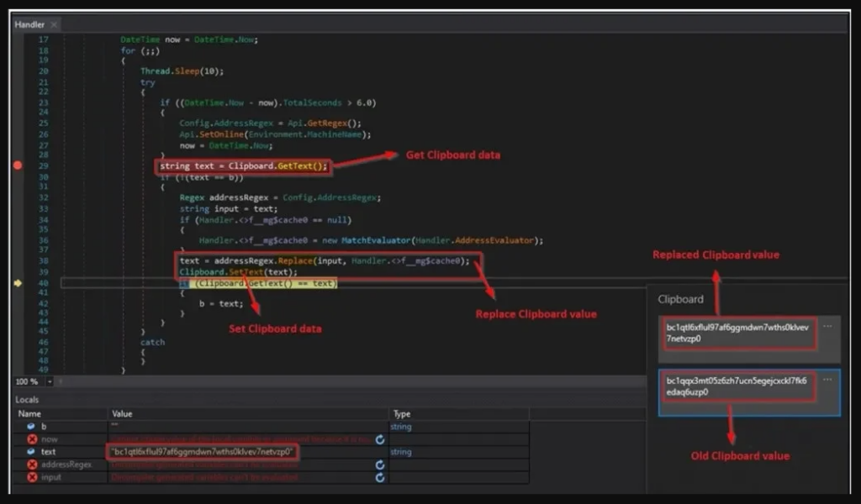Screen dimensions: 861x504
Task: Click 'Handler.AddressEvaluator' on line 36
Action: point(474,240)
